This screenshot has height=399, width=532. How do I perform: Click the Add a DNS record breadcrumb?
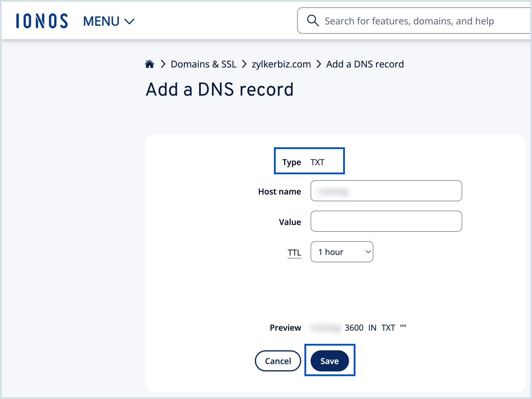(365, 64)
